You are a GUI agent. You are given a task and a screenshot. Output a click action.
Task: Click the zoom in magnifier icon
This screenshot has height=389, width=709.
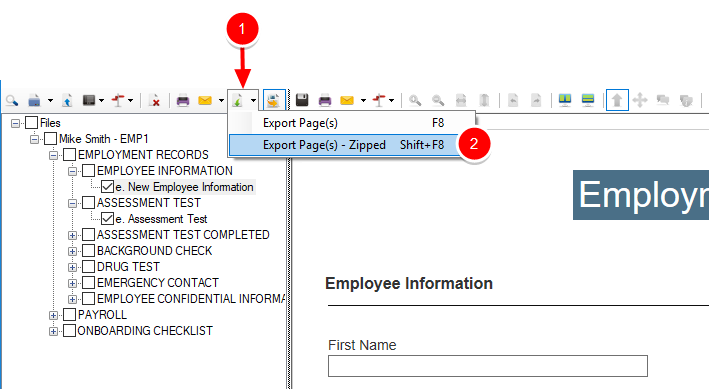click(x=415, y=100)
